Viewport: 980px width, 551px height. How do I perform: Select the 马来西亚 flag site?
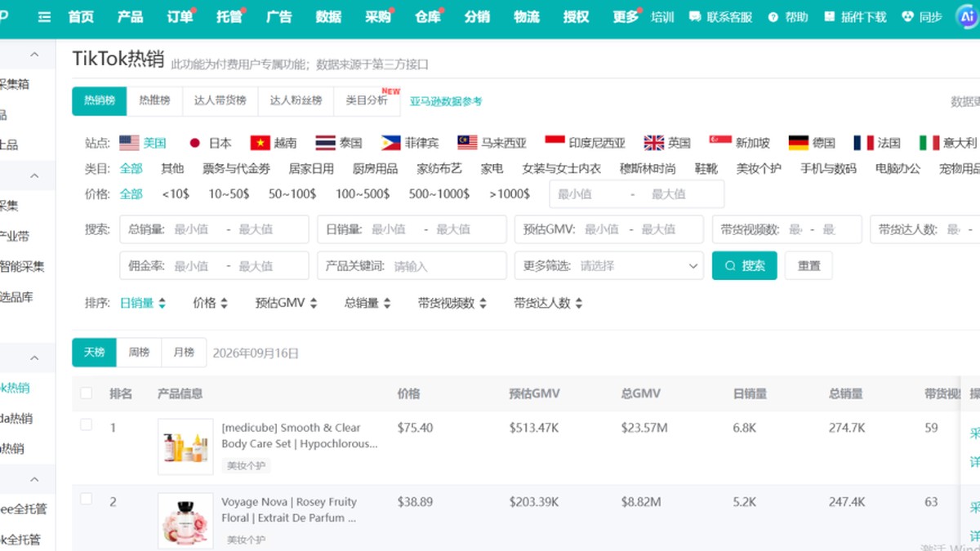click(467, 143)
